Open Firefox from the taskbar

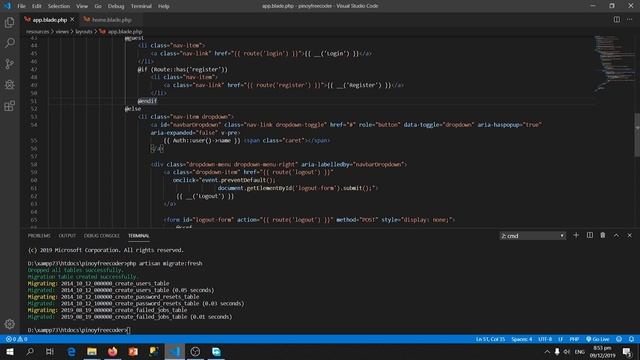[x=113, y=351]
